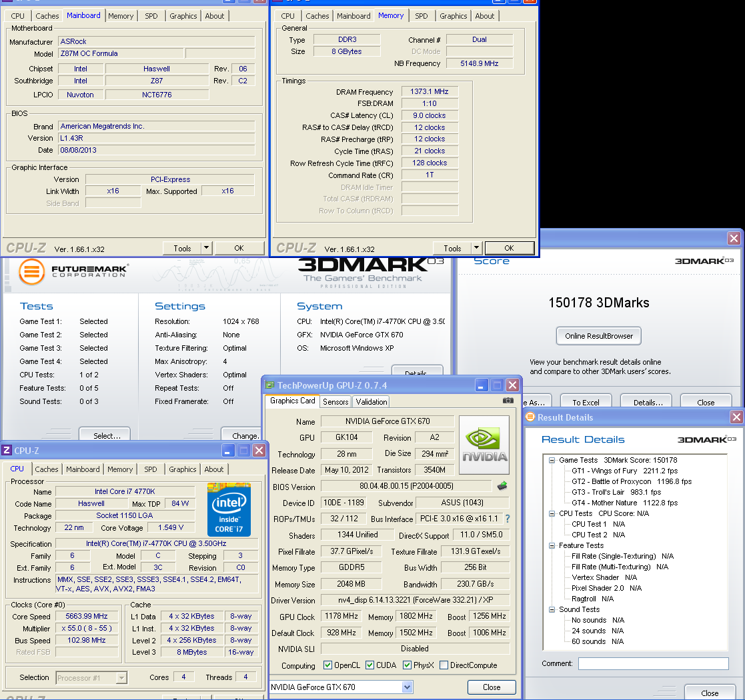Close the TechPowerUp GPU-Z window

pos(512,385)
